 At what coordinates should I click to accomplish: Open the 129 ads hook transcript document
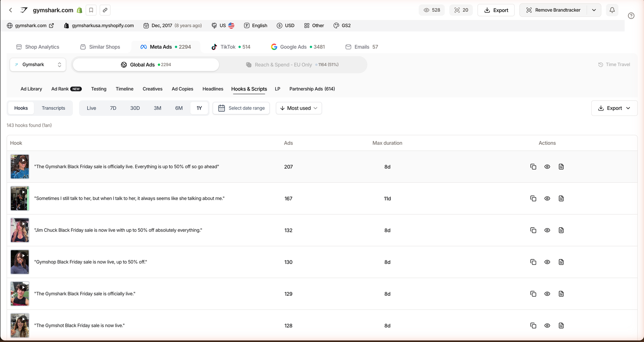click(x=561, y=294)
